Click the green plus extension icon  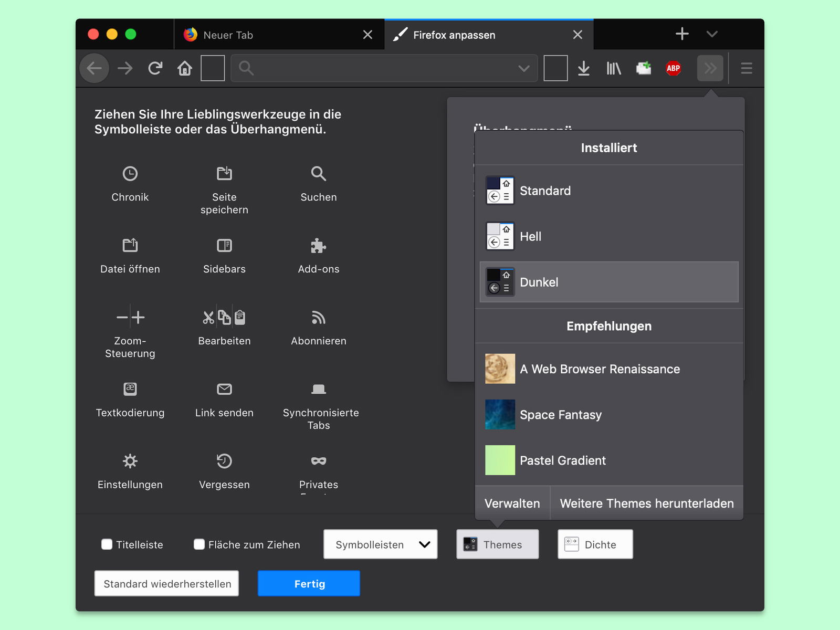[644, 68]
